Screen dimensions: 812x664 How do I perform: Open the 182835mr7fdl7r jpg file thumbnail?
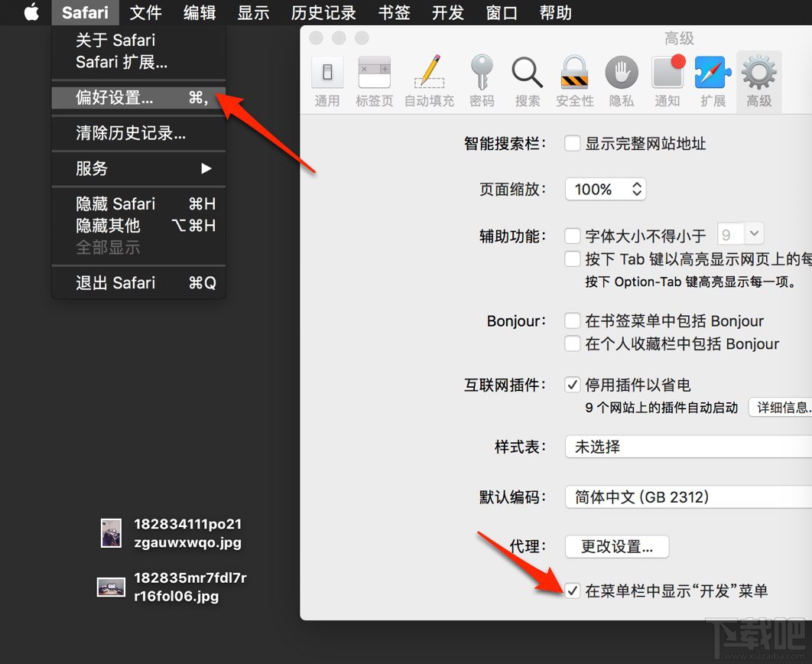coord(110,587)
